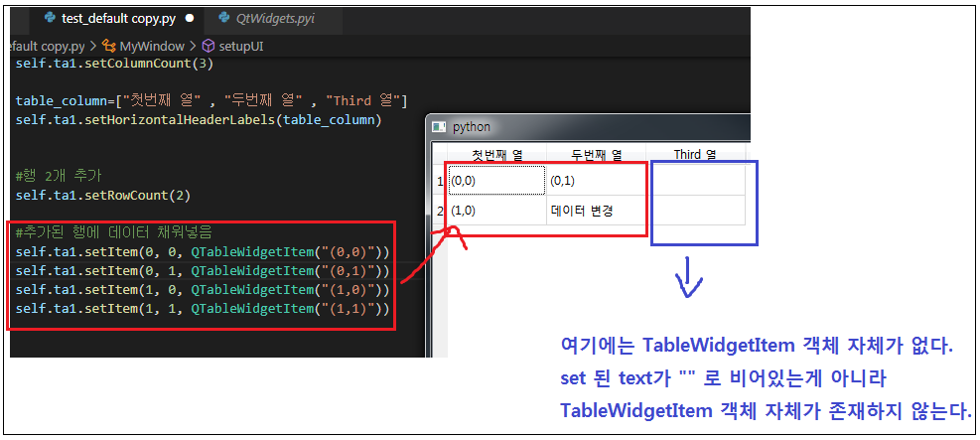Click row header 2 in the table

click(x=440, y=211)
